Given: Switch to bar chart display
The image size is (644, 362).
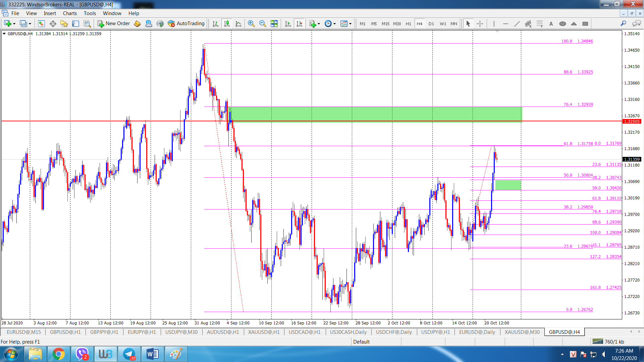Looking at the screenshot, I should [x=215, y=23].
